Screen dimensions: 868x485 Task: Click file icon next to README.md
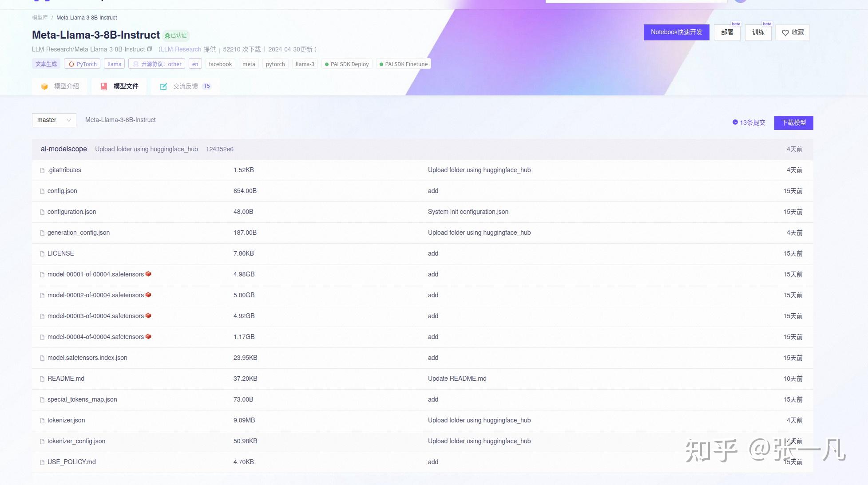tap(42, 379)
